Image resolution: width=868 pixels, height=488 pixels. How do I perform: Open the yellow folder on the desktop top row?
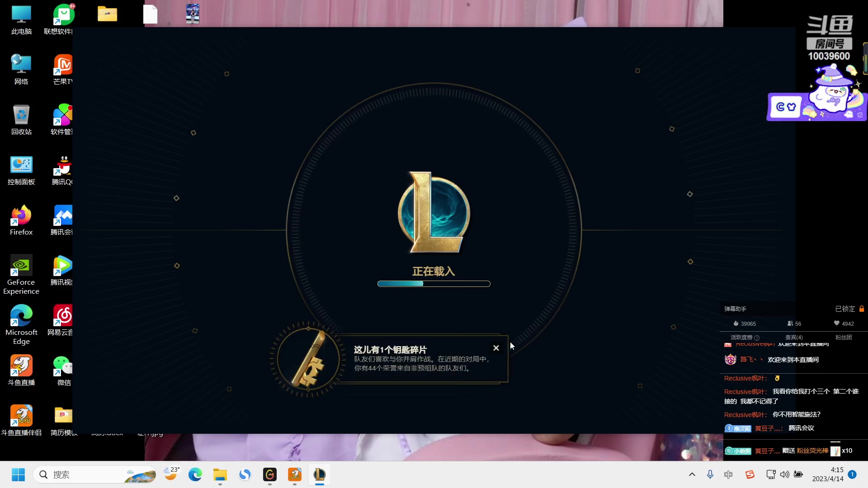coord(107,14)
